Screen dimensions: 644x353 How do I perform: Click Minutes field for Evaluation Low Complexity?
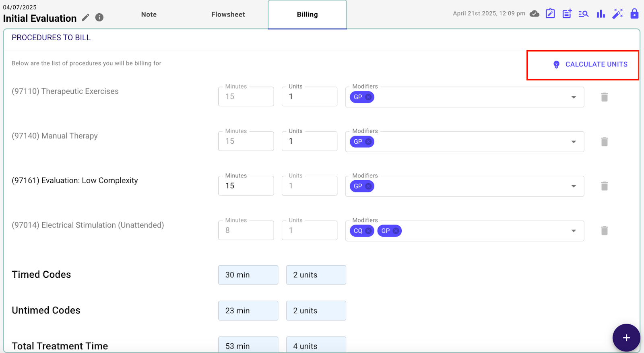(x=246, y=186)
